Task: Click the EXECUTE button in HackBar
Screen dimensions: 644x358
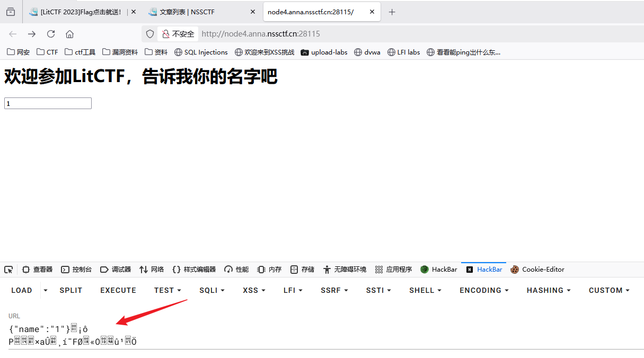Action: pos(118,290)
